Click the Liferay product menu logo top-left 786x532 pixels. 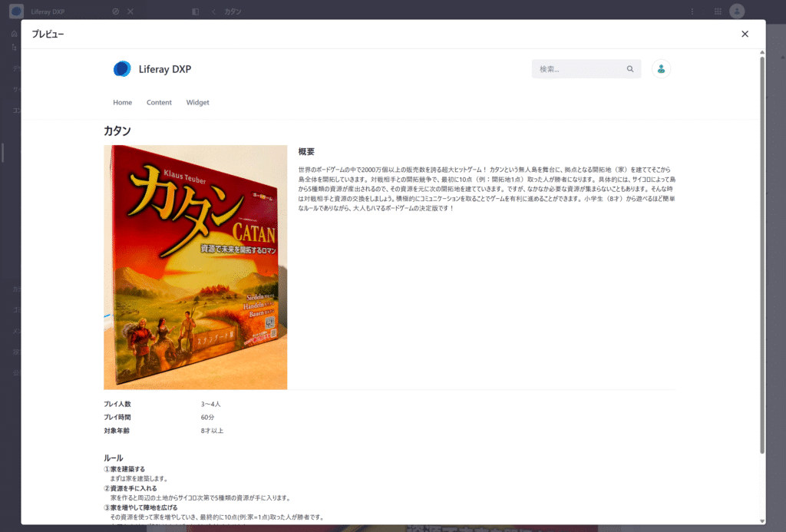coord(16,12)
